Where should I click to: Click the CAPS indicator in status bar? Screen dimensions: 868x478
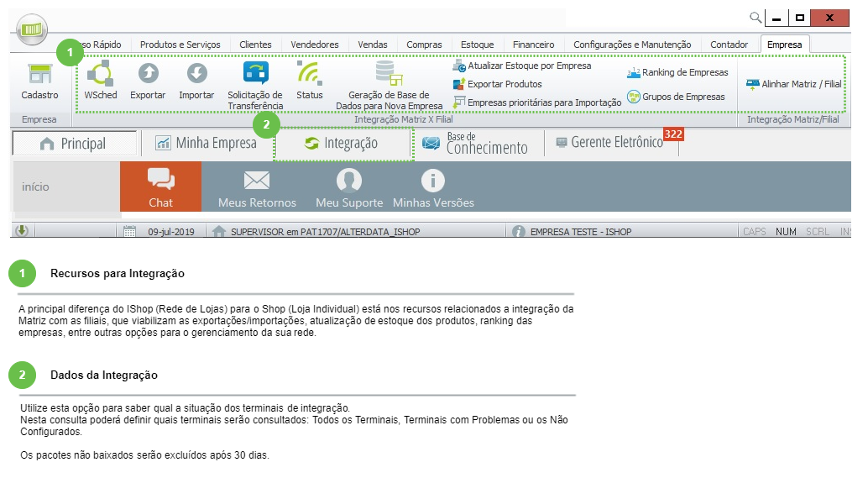click(x=755, y=232)
